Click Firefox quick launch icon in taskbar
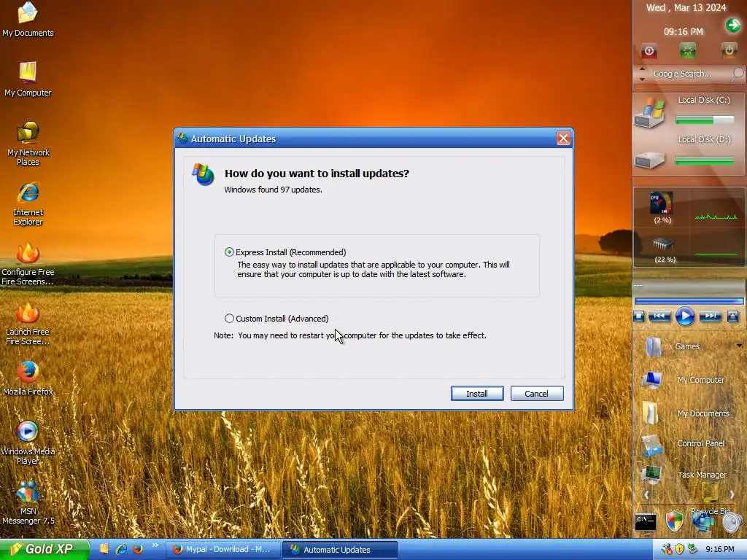Screen dimensions: 747x560 (x=138, y=549)
